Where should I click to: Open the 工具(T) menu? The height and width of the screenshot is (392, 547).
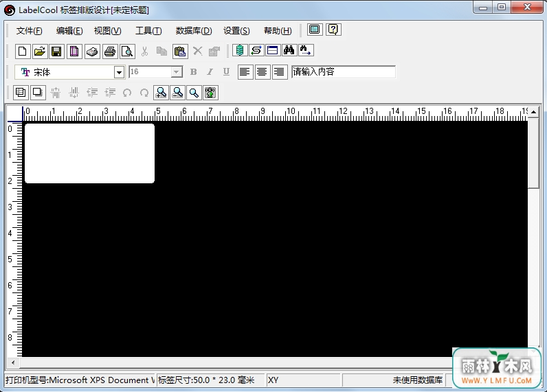click(148, 31)
